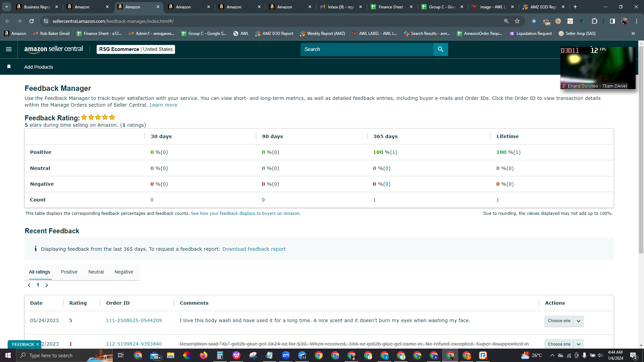
Task: Switch to the Finance Sheet browser tab
Action: tap(392, 7)
